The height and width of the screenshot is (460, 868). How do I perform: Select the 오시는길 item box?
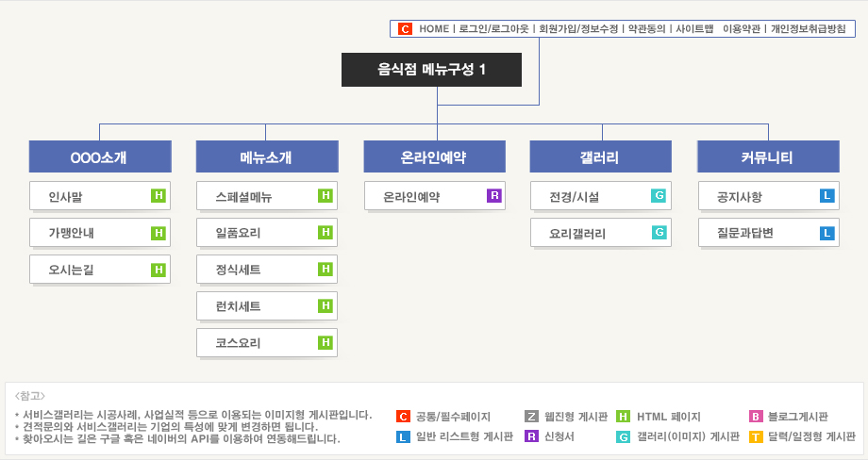click(100, 270)
